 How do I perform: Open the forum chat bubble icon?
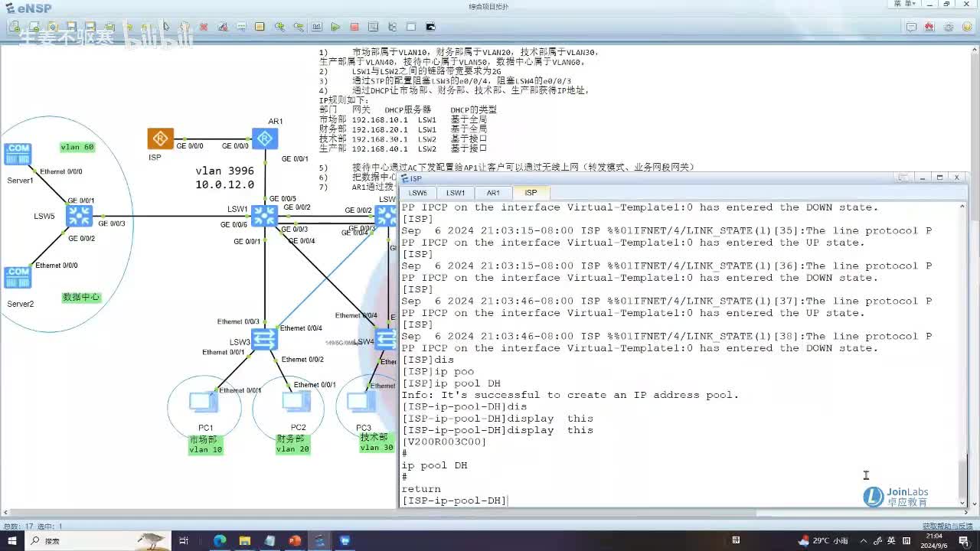pyautogui.click(x=911, y=27)
